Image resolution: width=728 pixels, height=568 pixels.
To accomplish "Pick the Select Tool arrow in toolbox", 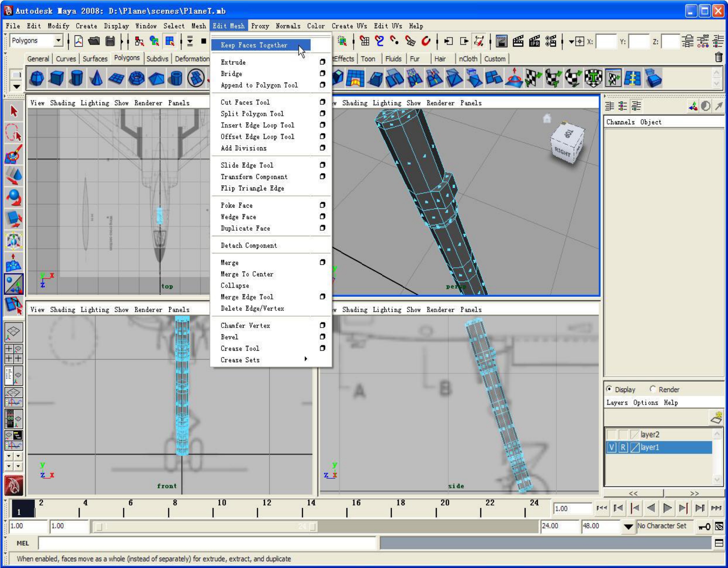I will pos(13,111).
